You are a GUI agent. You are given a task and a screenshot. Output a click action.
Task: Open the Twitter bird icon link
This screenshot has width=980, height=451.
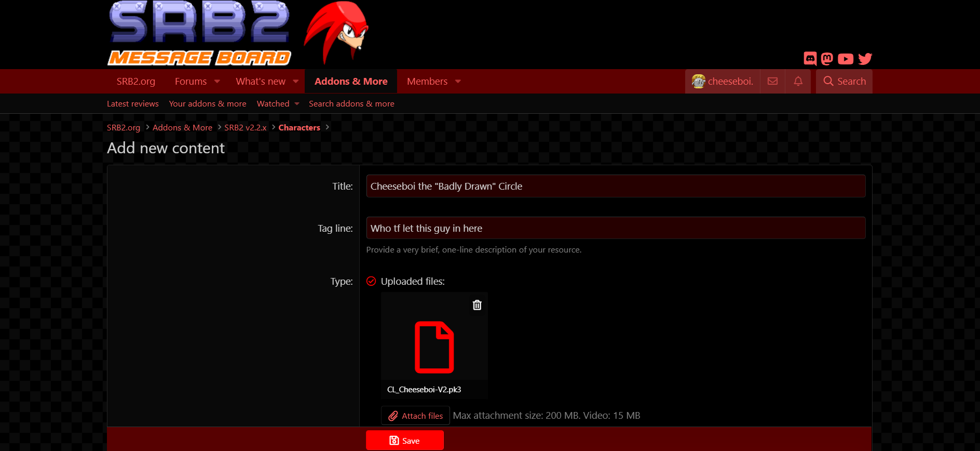pyautogui.click(x=865, y=59)
